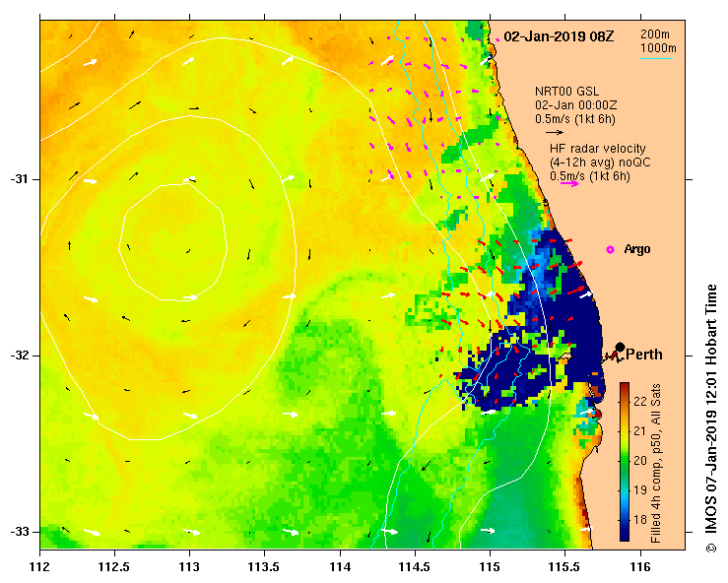Click the Argo legend label

click(x=637, y=249)
